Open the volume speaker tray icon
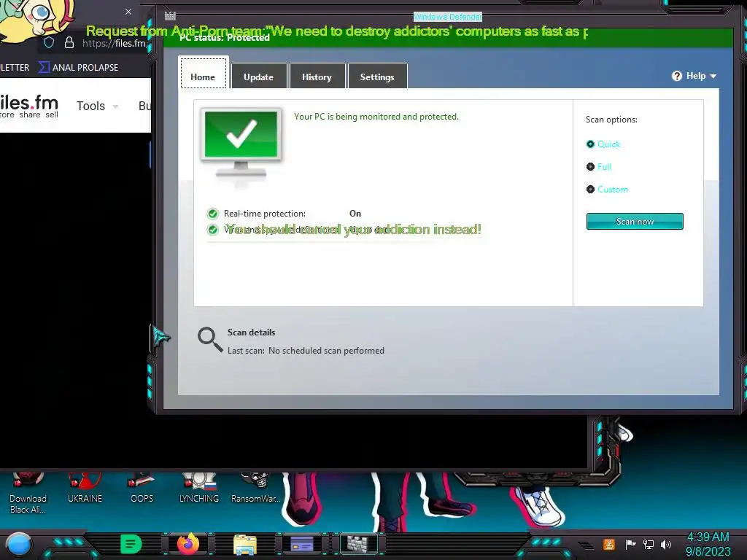 tap(665, 544)
